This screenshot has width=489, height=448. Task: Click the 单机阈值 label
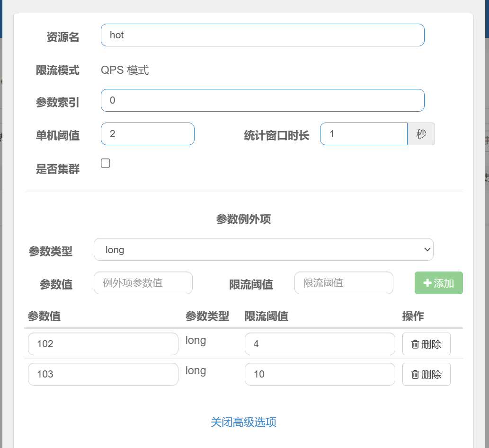point(57,136)
